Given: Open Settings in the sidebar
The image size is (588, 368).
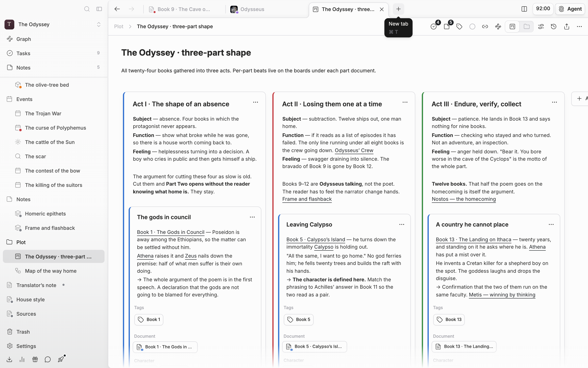Looking at the screenshot, I should point(54,346).
